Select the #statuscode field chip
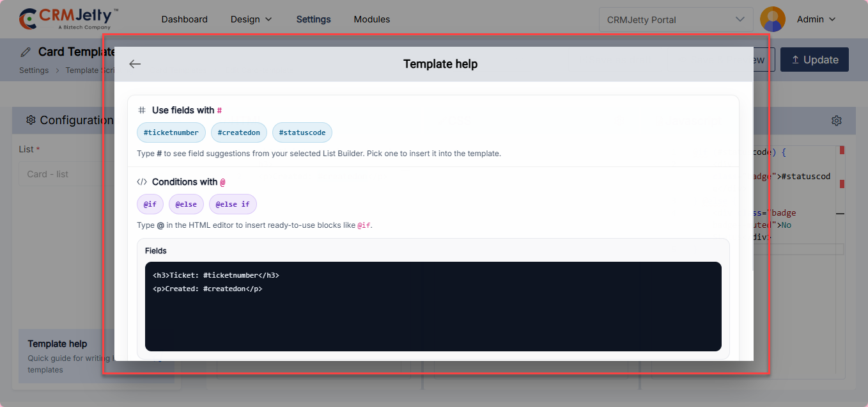This screenshot has width=868, height=407. 302,132
